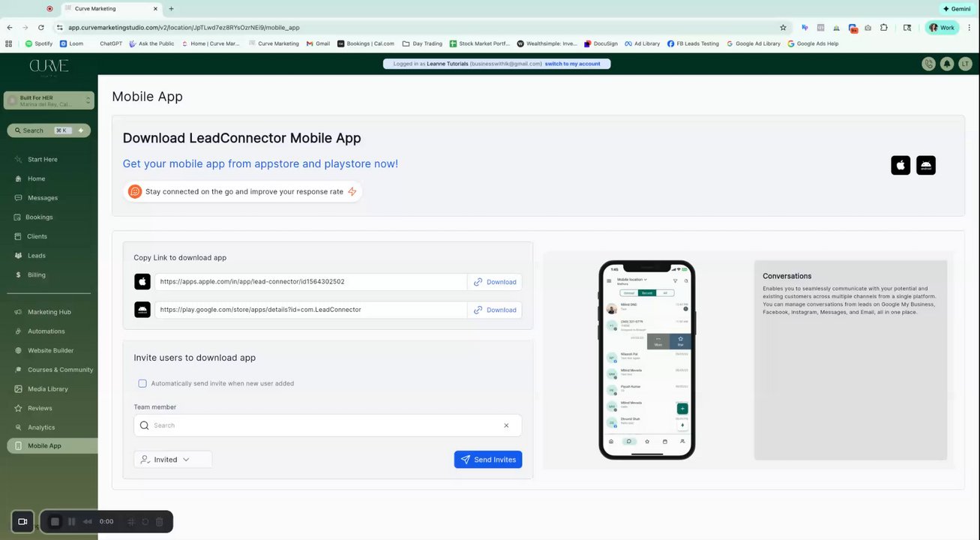Click the Android icon beside the play.google.com link
This screenshot has height=540, width=980.
click(142, 310)
